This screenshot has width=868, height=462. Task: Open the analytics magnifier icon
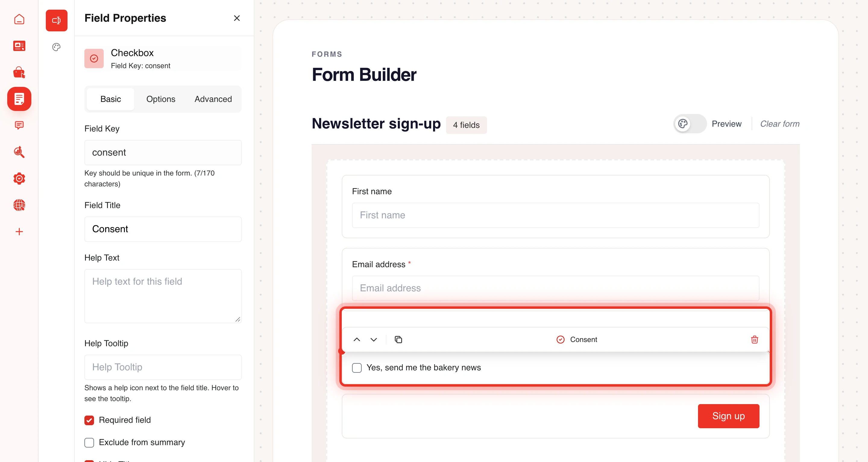(x=19, y=152)
